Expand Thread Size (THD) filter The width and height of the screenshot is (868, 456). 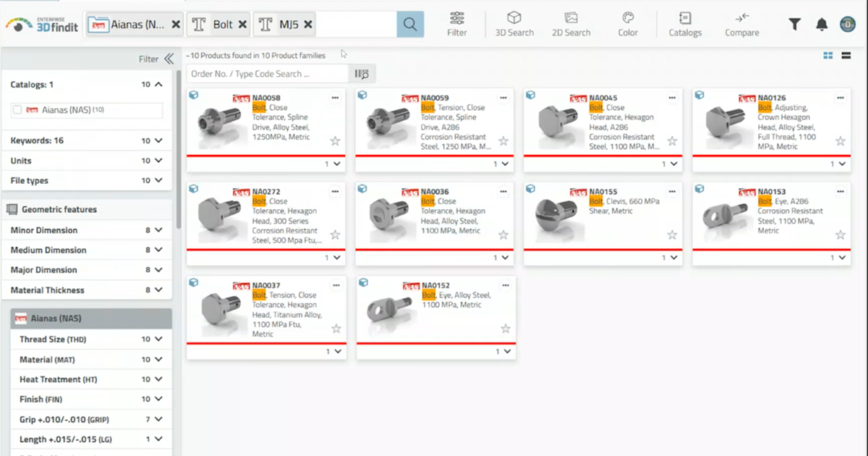click(x=158, y=339)
